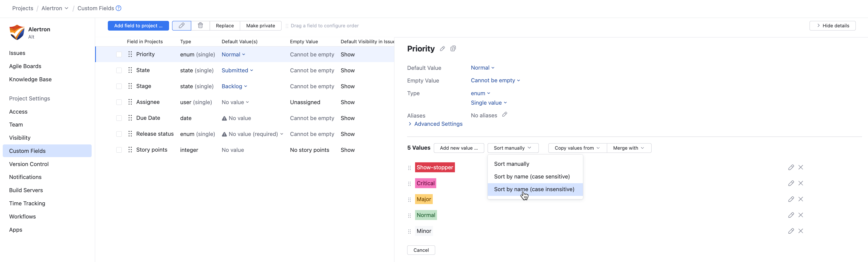This screenshot has height=262, width=868.
Task: Click the Critical pink color tag
Action: [426, 183]
